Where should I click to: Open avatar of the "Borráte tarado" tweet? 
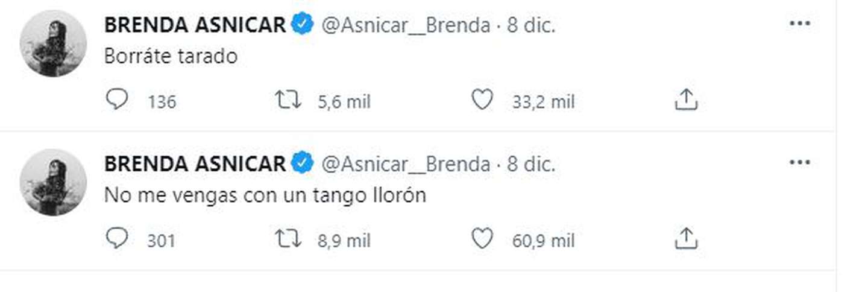(x=53, y=43)
